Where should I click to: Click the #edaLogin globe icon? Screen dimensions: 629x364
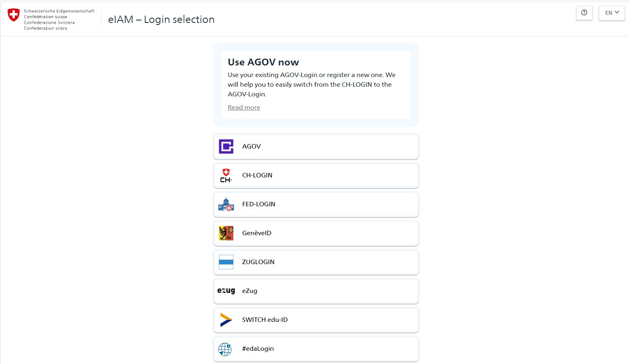225,349
